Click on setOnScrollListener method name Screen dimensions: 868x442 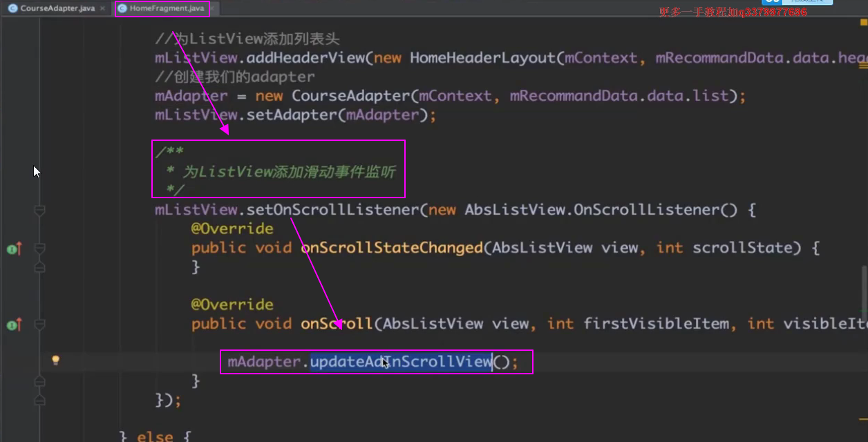pos(332,209)
